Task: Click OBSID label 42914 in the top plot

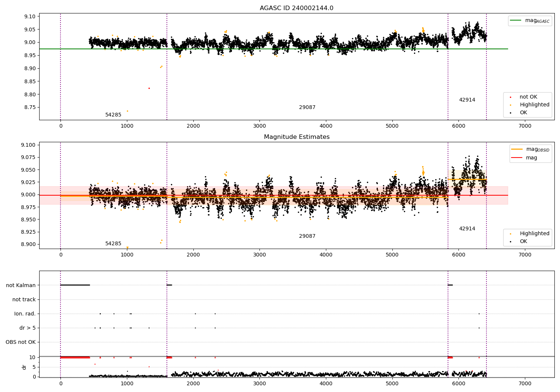Action: (x=467, y=100)
